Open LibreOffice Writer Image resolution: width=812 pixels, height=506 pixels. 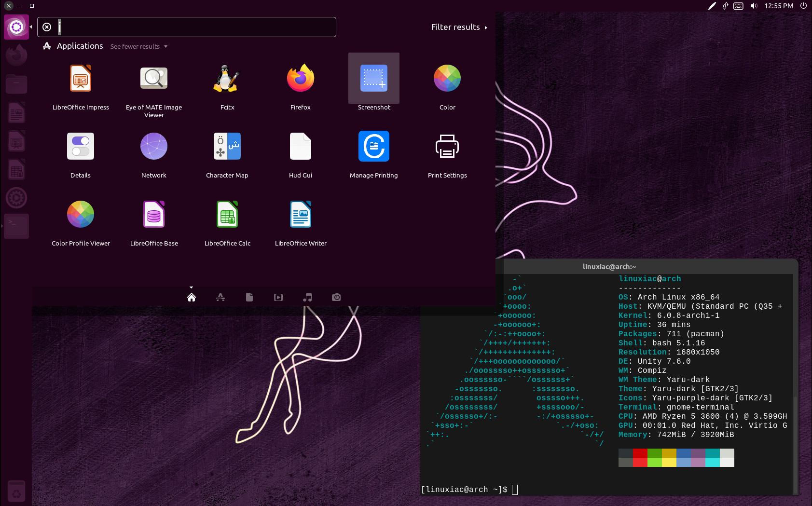pyautogui.click(x=301, y=222)
